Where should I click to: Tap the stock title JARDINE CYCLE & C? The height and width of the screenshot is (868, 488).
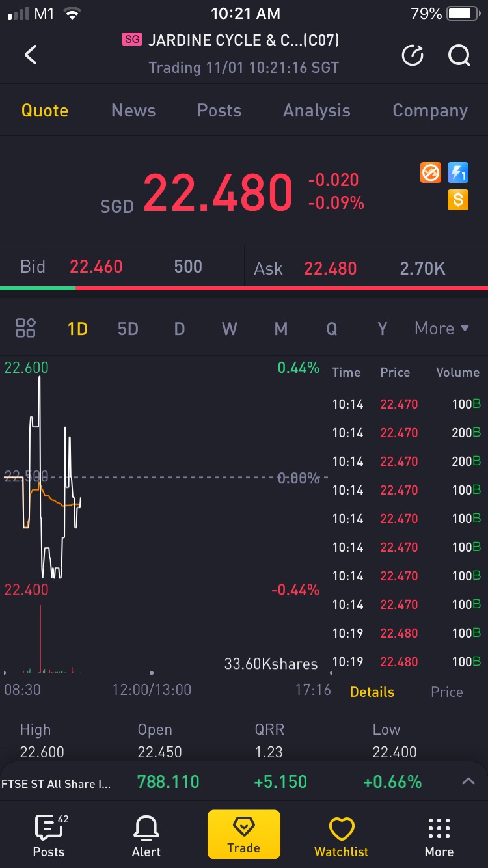click(x=244, y=40)
